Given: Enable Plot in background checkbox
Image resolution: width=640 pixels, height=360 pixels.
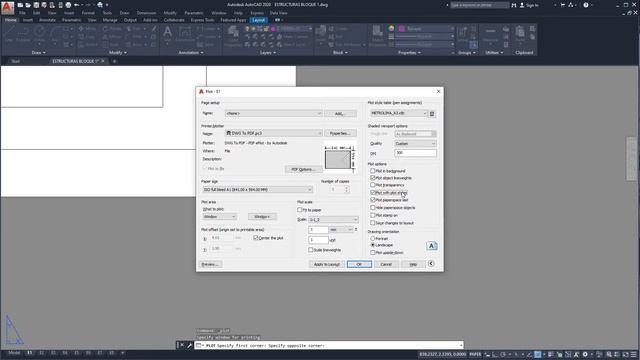Looking at the screenshot, I should 373,171.
